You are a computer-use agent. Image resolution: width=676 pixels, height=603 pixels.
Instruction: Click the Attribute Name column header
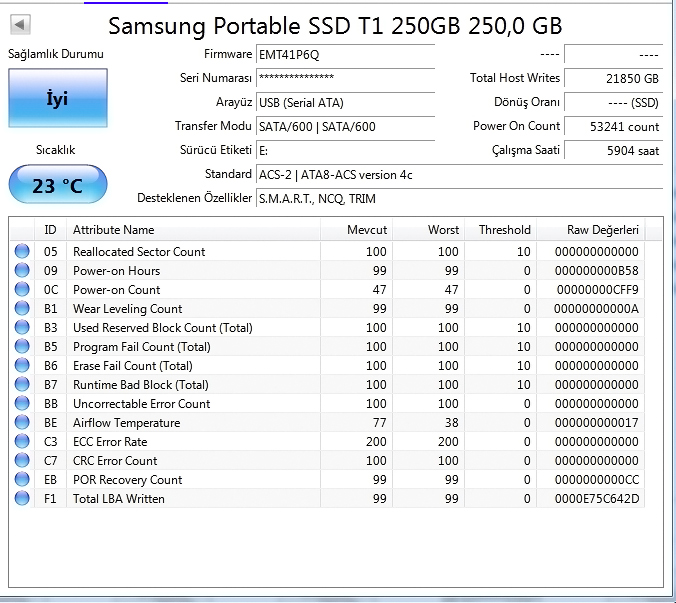coord(193,230)
